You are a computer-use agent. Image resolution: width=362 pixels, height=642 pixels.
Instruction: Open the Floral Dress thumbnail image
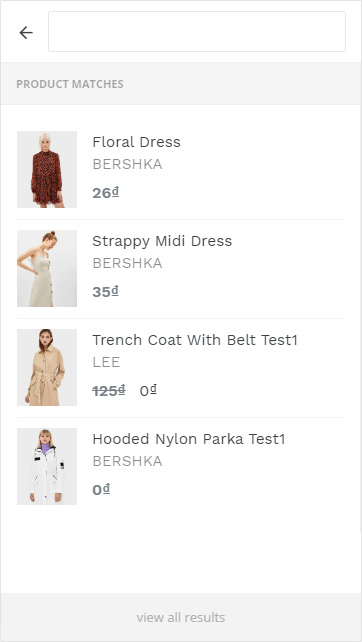tap(47, 170)
